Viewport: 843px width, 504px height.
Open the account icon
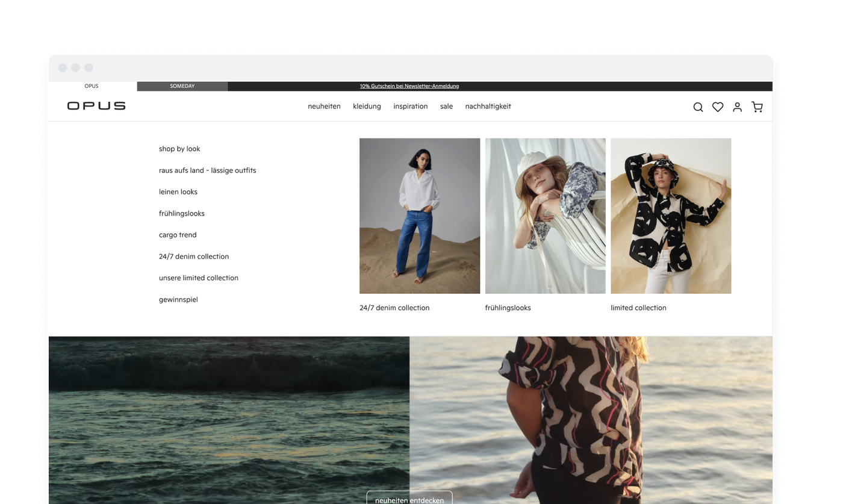pos(737,107)
